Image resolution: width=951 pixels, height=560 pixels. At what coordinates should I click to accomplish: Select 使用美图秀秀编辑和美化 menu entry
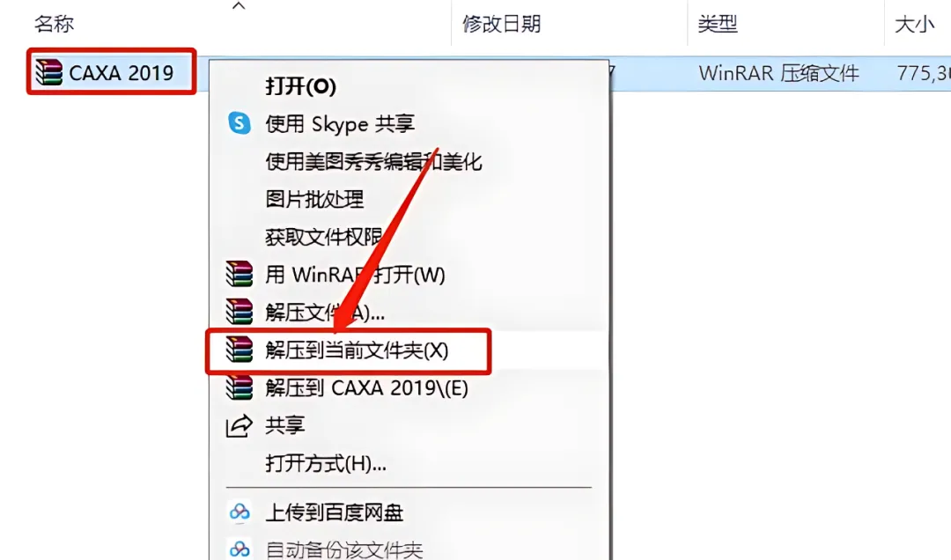coord(373,161)
